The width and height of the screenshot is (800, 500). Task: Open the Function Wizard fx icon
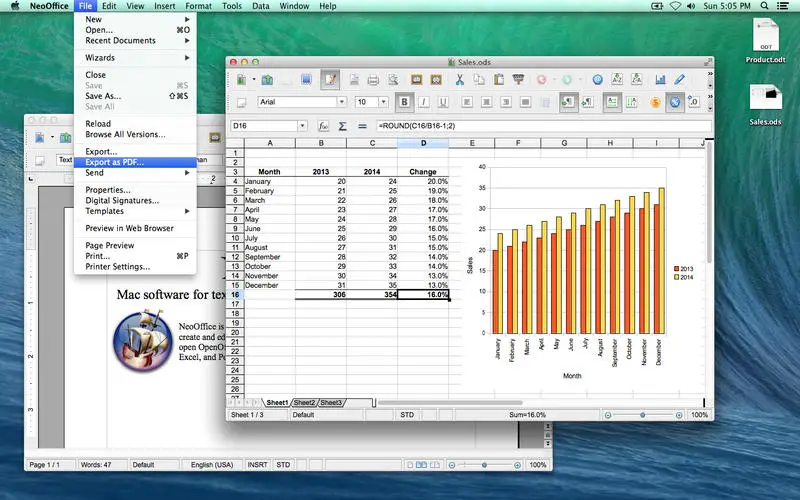[323, 126]
